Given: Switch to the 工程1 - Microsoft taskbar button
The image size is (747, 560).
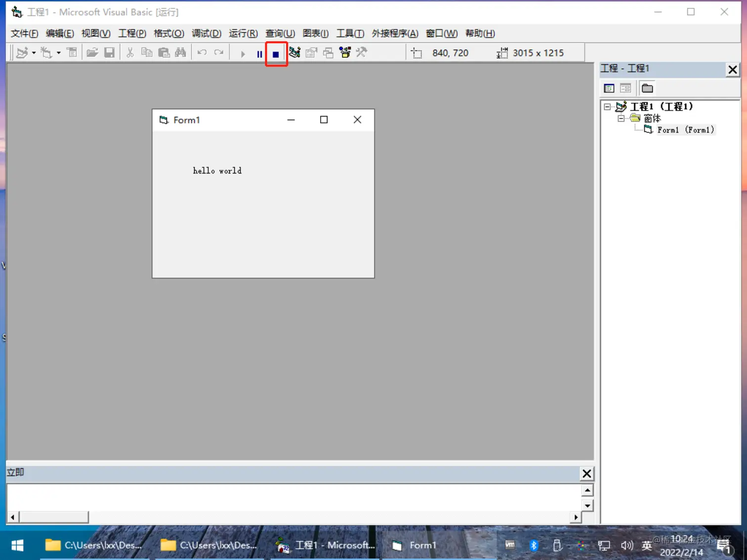Looking at the screenshot, I should (x=326, y=545).
